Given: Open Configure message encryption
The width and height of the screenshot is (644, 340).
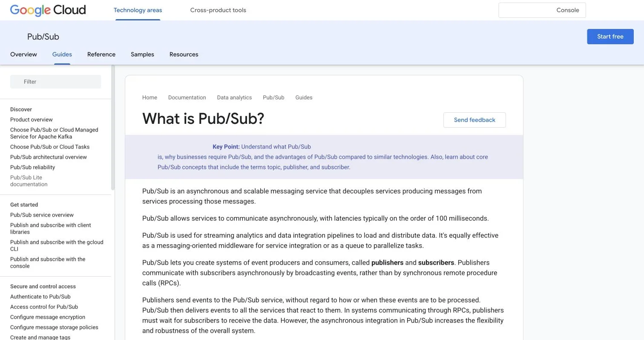Looking at the screenshot, I should click(48, 317).
